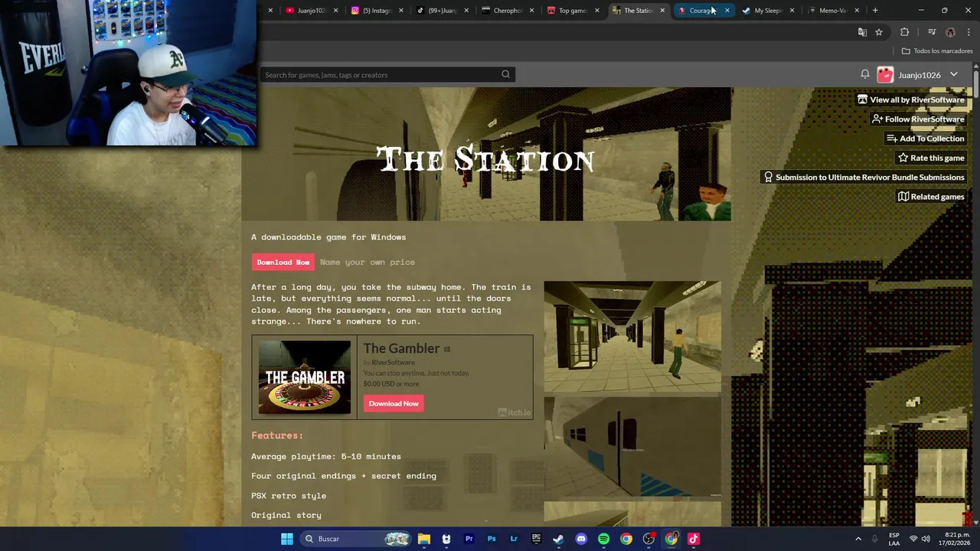Open the notifications bell in the itch.io header
Image resolution: width=980 pixels, height=551 pixels.
point(864,74)
